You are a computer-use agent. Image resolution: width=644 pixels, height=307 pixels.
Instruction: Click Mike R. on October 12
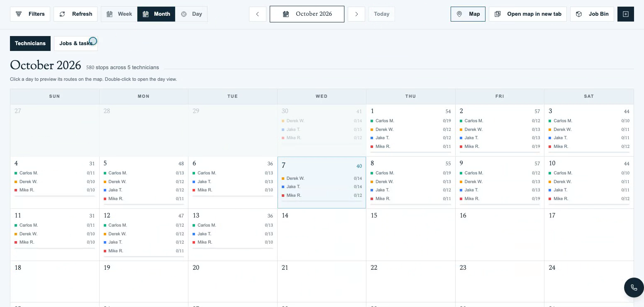[144, 251]
